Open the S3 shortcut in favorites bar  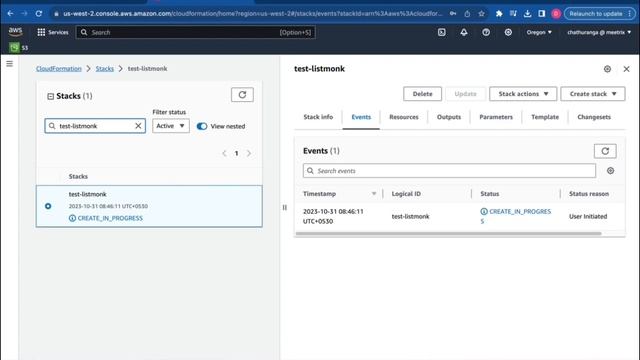(x=19, y=48)
